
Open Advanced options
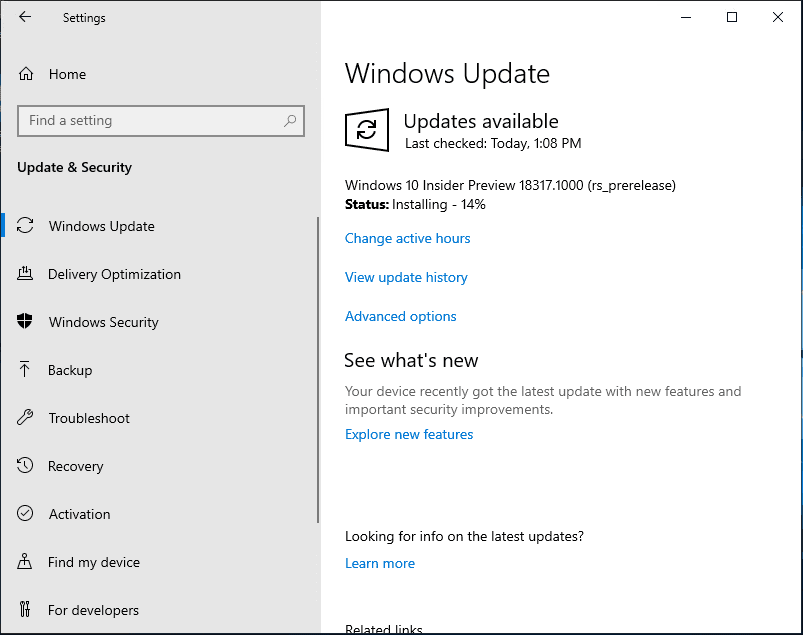(x=400, y=316)
